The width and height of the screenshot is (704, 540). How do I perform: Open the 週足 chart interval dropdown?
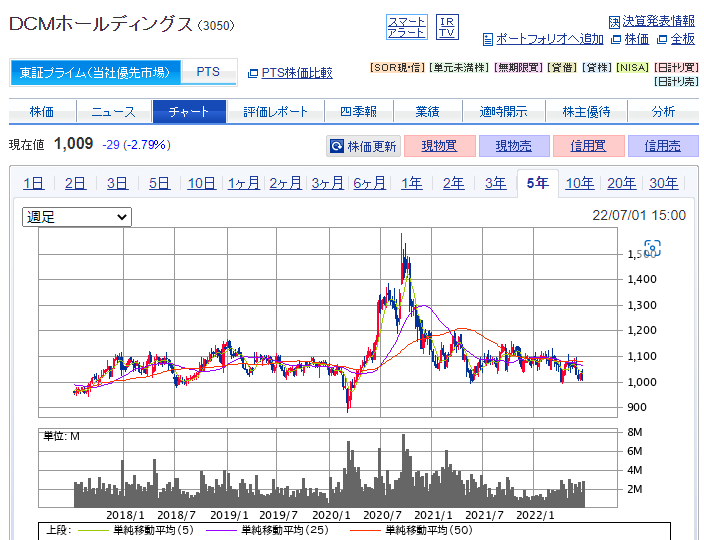(x=77, y=217)
